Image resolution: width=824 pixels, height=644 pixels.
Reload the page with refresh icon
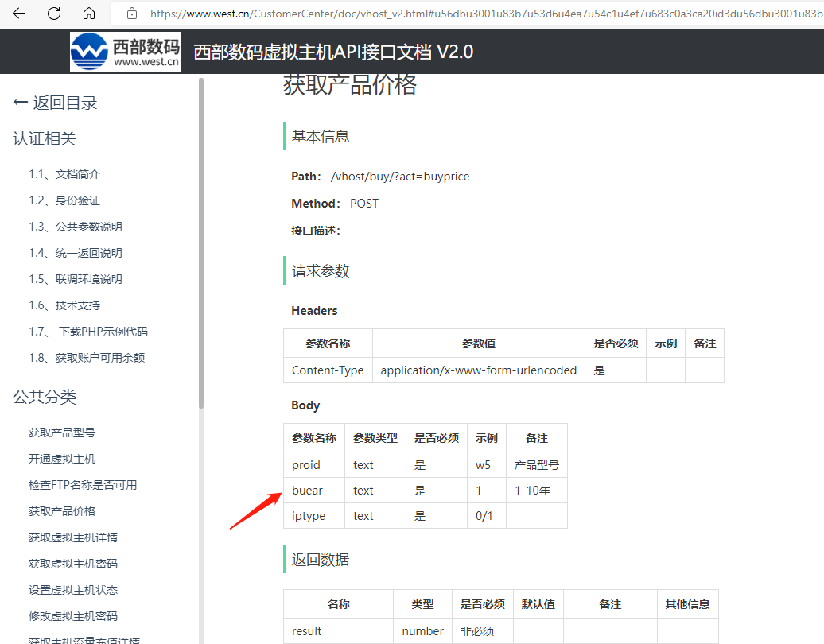(54, 14)
